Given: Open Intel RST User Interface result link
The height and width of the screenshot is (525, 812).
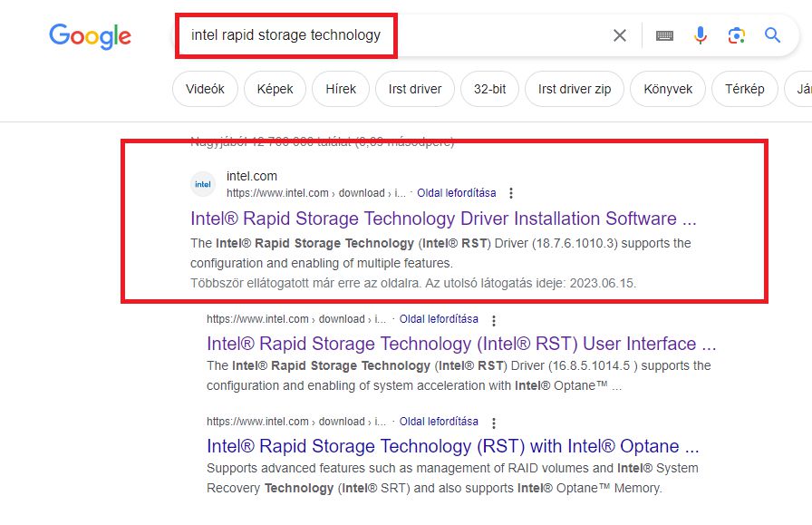Looking at the screenshot, I should tap(461, 344).
